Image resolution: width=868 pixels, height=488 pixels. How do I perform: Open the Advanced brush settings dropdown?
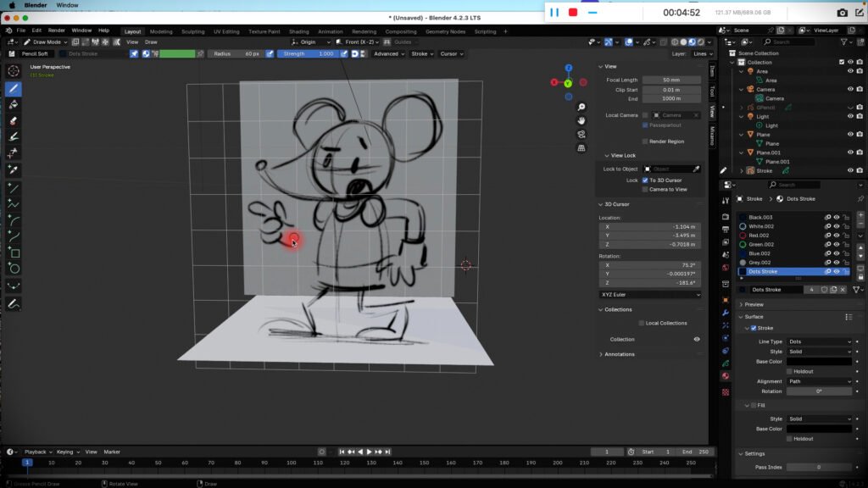(388, 53)
